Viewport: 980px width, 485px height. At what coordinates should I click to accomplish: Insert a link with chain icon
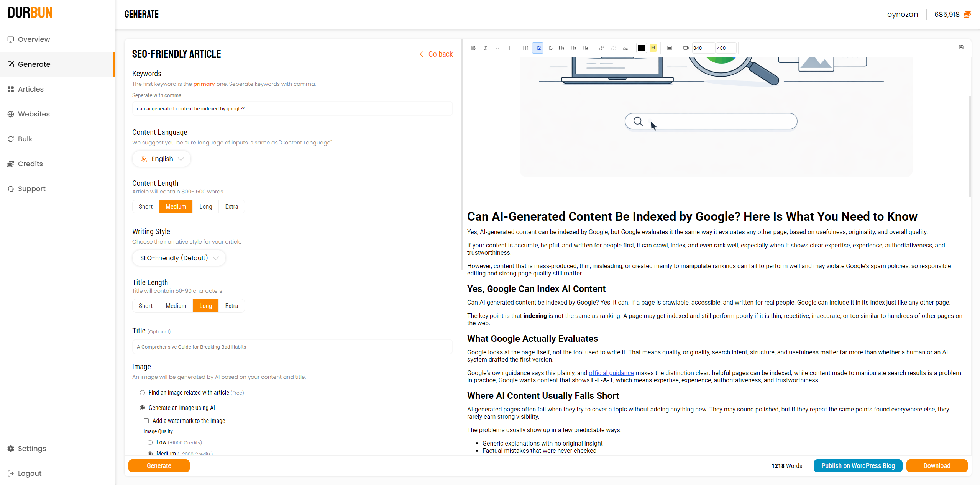tap(601, 48)
